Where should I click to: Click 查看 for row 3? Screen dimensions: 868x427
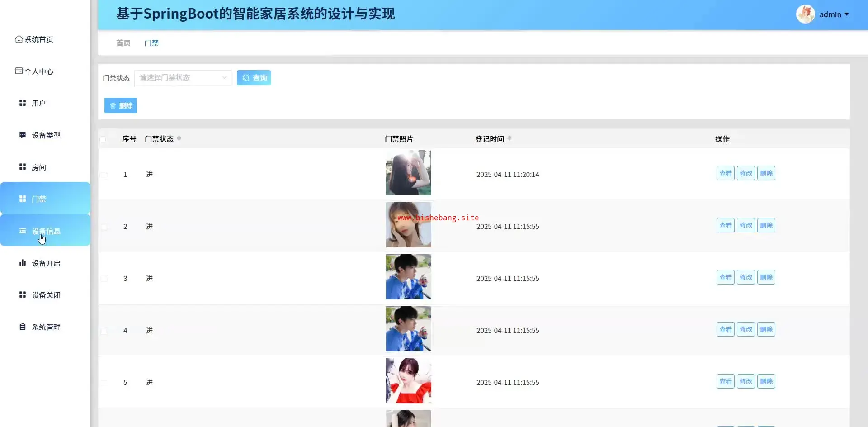[x=726, y=277]
